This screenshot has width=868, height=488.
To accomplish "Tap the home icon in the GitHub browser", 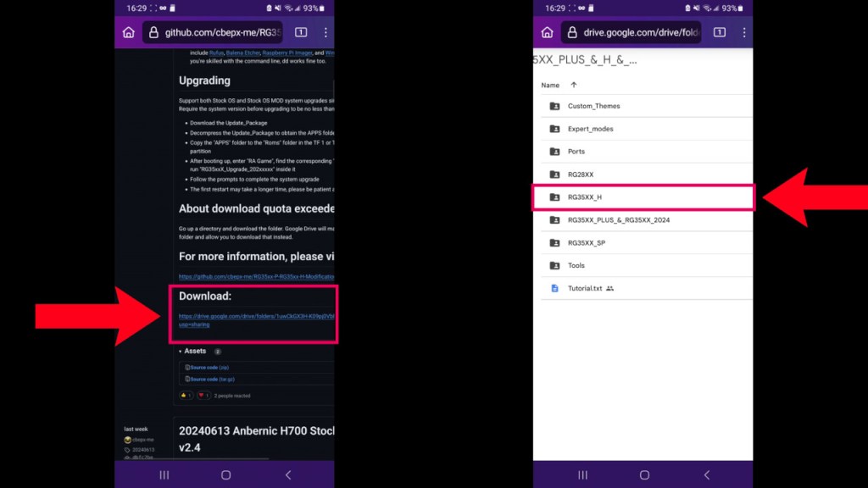I will [x=128, y=32].
